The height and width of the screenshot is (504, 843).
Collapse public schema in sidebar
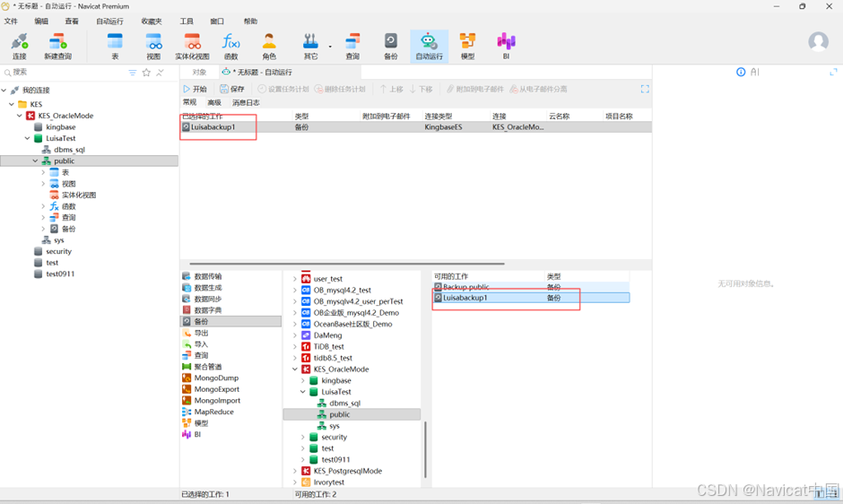tap(36, 161)
